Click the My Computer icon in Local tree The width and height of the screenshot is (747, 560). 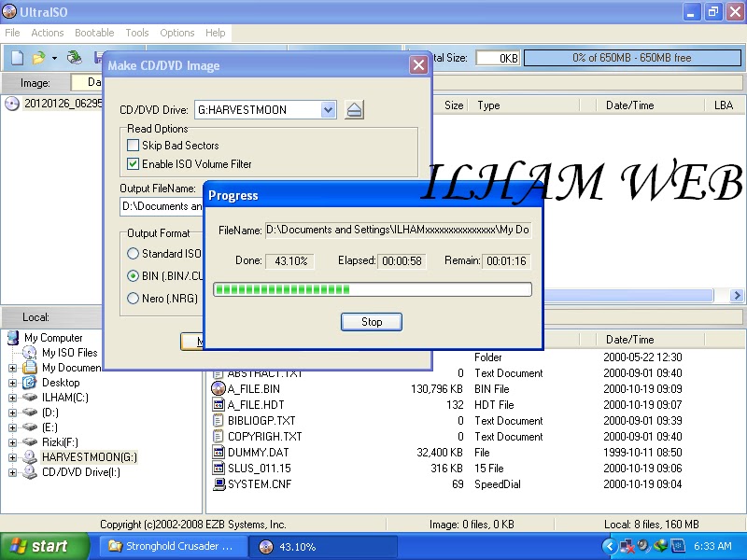click(13, 338)
